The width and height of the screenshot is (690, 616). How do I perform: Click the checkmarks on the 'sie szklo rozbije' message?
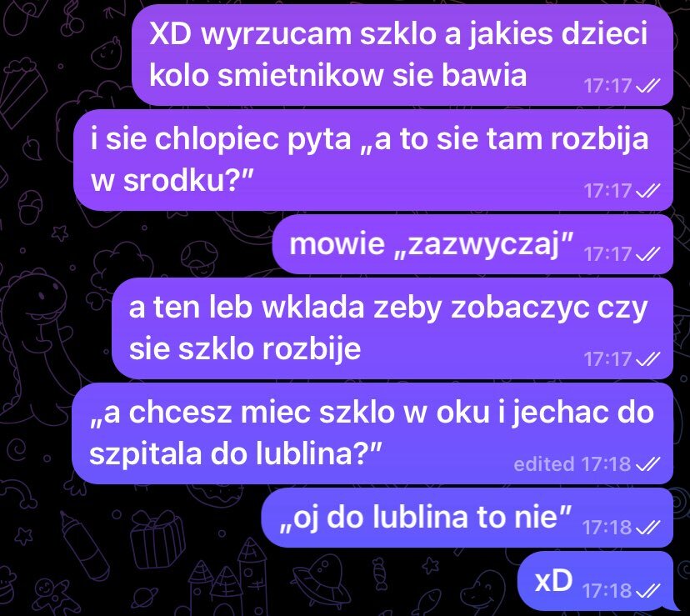click(x=648, y=359)
